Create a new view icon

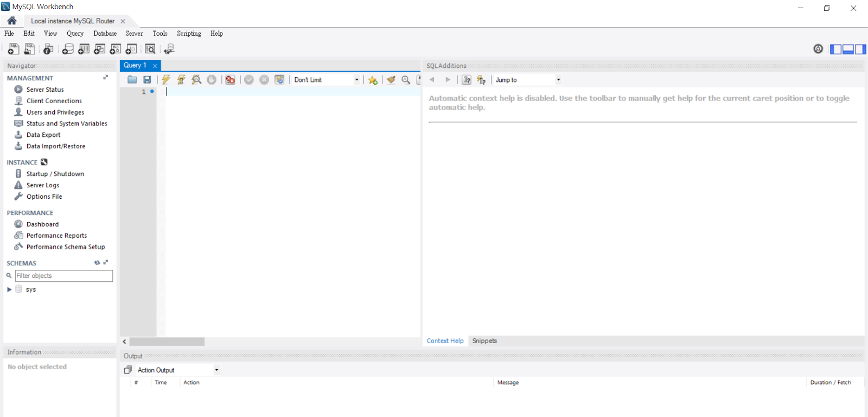coord(99,49)
